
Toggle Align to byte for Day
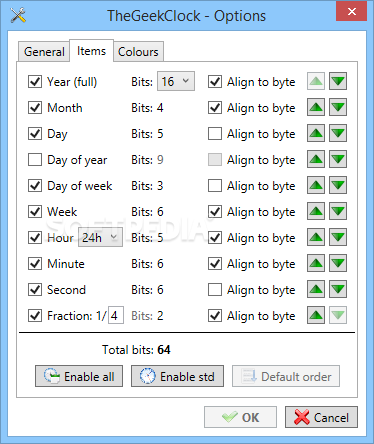pyautogui.click(x=215, y=134)
